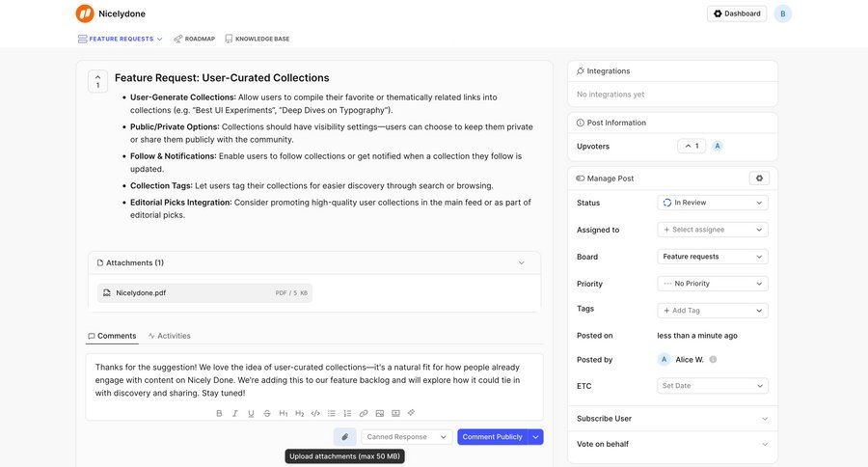This screenshot has height=467, width=868.
Task: Go to Knowledge Base
Action: tap(258, 39)
